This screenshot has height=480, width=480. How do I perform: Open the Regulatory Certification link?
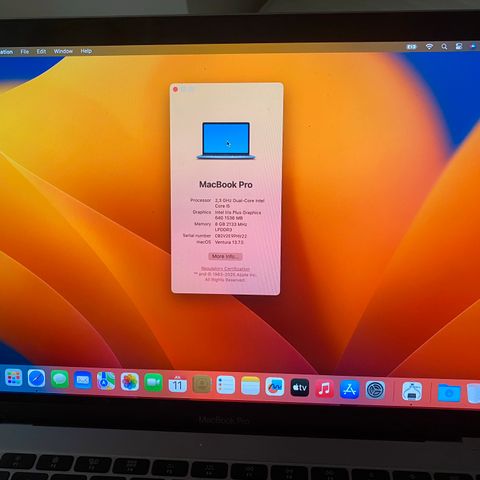click(x=225, y=268)
